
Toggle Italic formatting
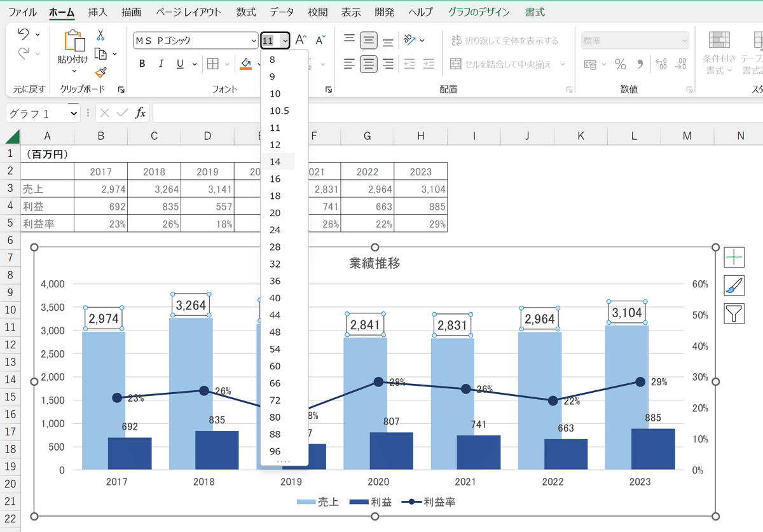161,64
